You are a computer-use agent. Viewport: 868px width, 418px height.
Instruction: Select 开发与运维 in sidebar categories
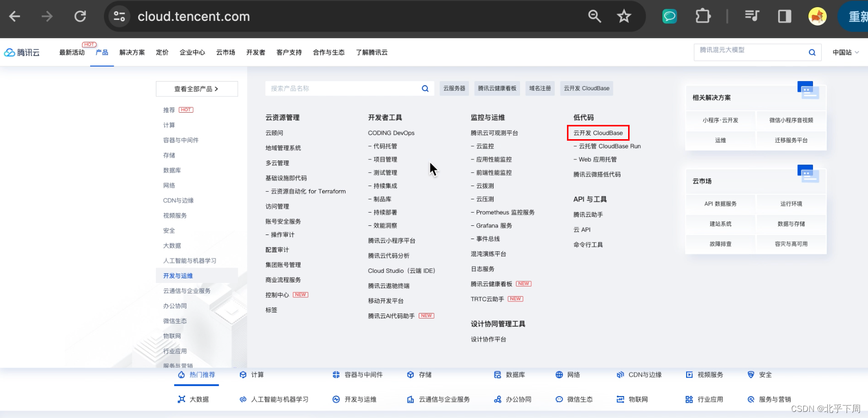[197, 276]
